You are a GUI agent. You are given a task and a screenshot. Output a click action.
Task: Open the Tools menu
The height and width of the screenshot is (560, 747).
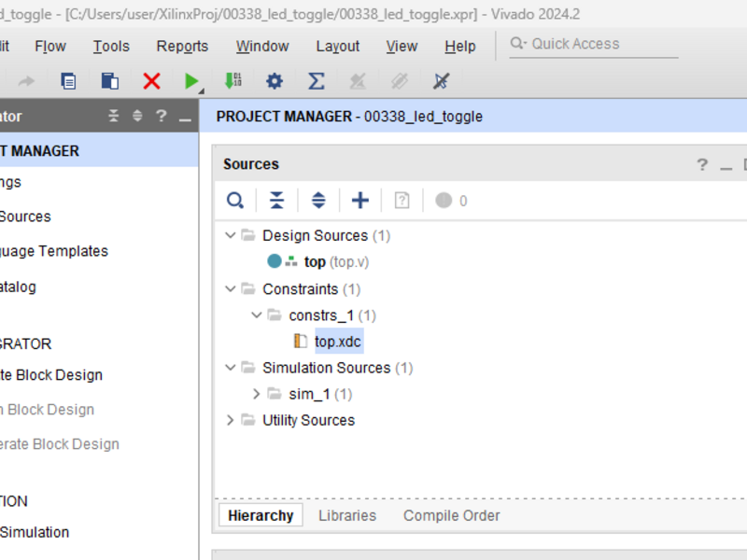pos(111,46)
